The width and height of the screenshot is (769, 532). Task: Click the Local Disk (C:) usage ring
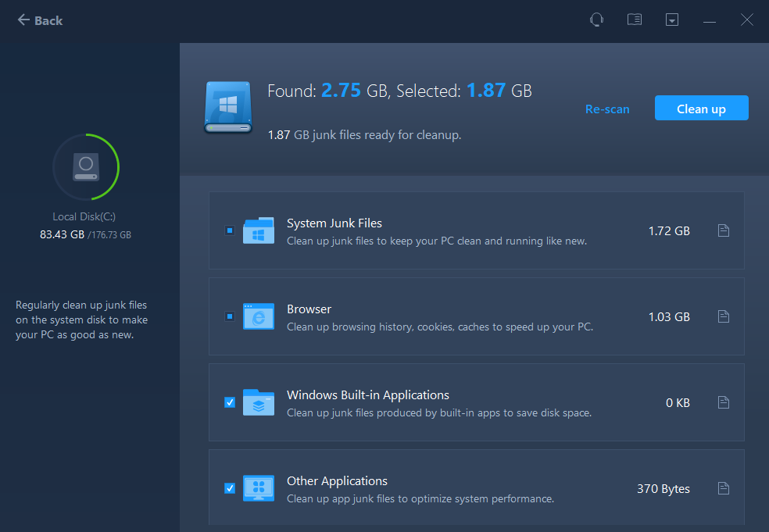[86, 166]
